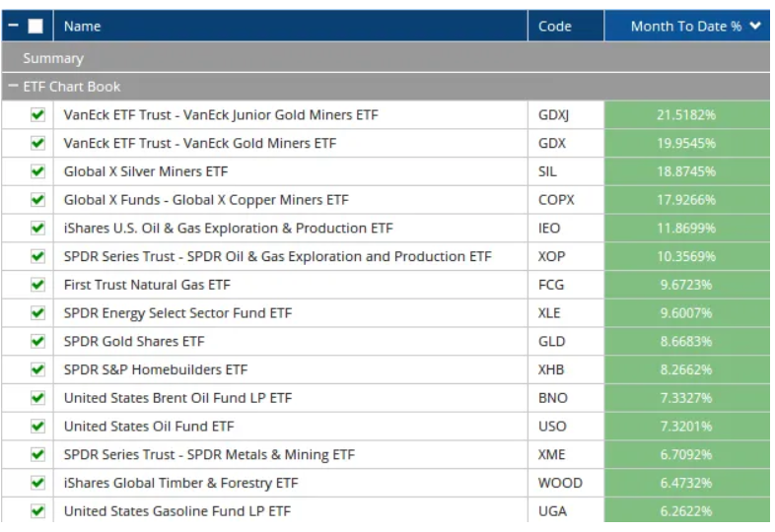775x532 pixels.
Task: Toggle SPDR S&P Homebuilders ETF checkbox
Action: [x=38, y=370]
